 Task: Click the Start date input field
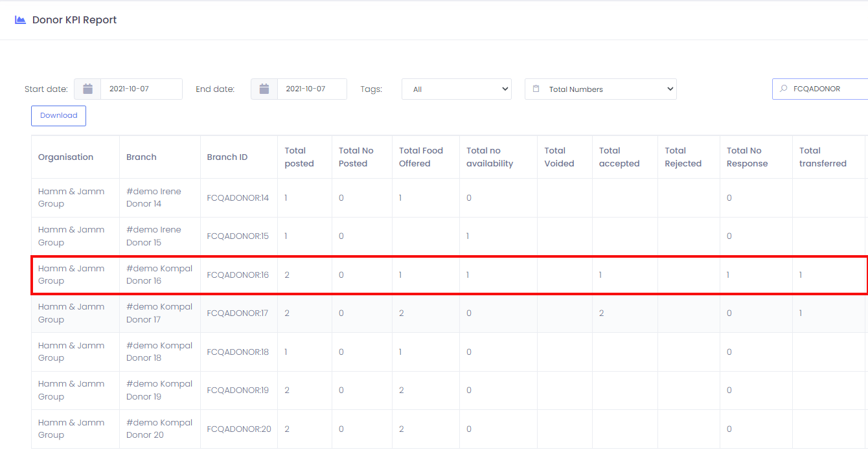141,89
